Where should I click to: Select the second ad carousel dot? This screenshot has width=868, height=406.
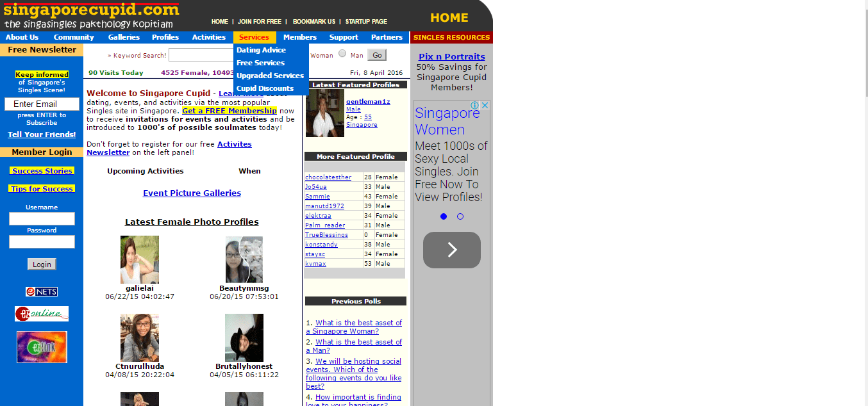pyautogui.click(x=460, y=216)
